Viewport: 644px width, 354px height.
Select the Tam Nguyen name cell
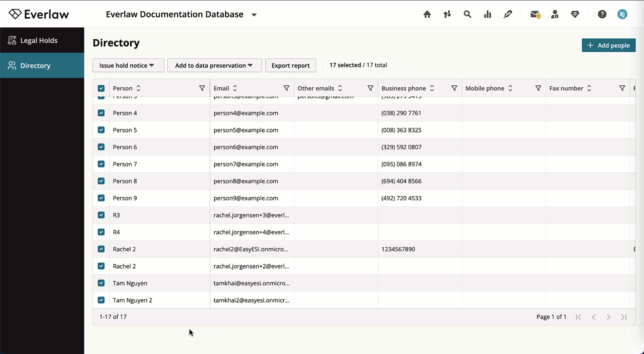pos(160,283)
